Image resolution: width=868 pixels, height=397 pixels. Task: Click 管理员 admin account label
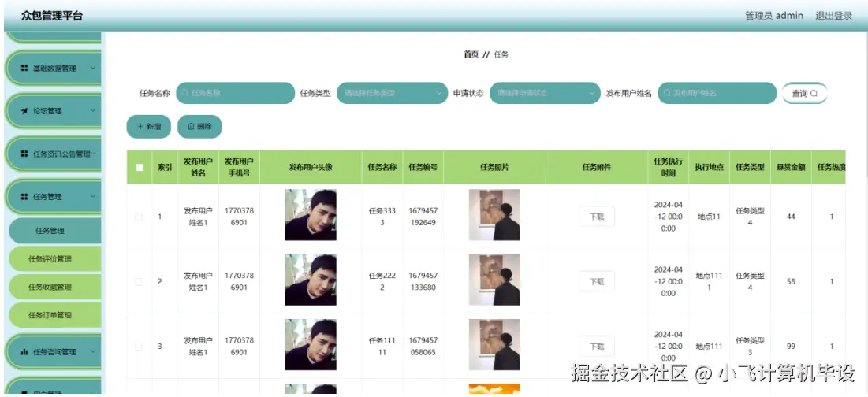[774, 16]
